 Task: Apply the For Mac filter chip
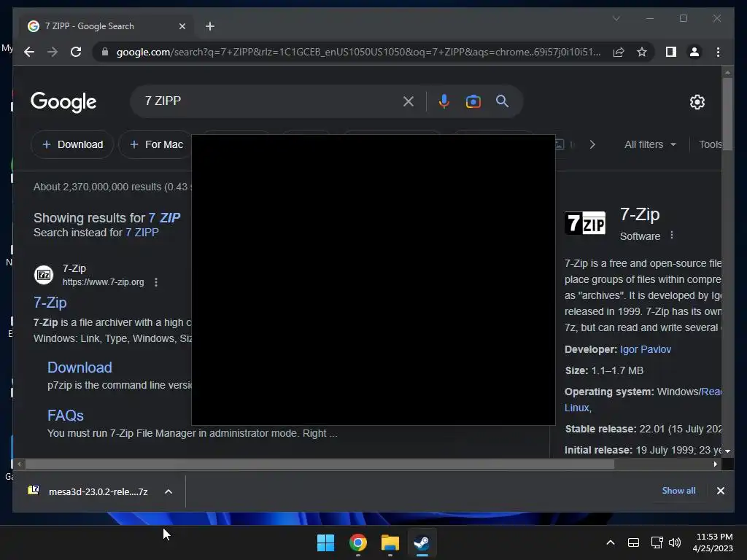(156, 144)
